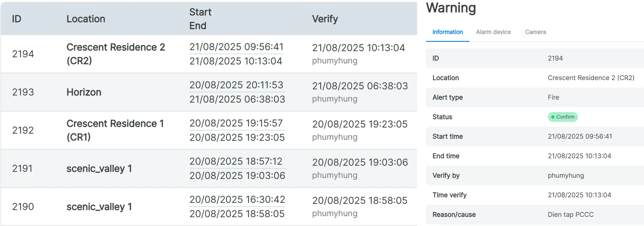Click alert ID 2190 in the table
This screenshot has height=226, width=644.
[23, 206]
